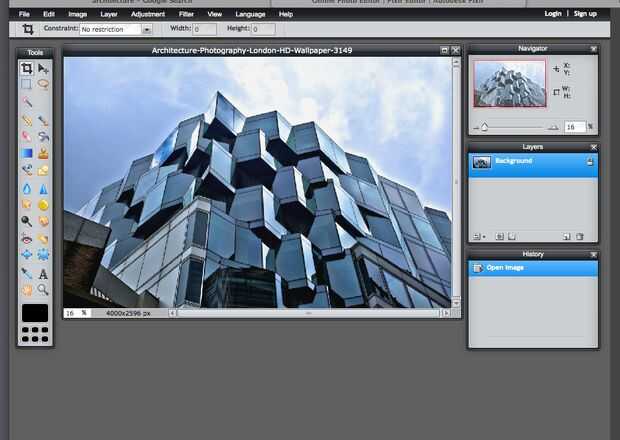
Task: Open the View menu
Action: (215, 14)
